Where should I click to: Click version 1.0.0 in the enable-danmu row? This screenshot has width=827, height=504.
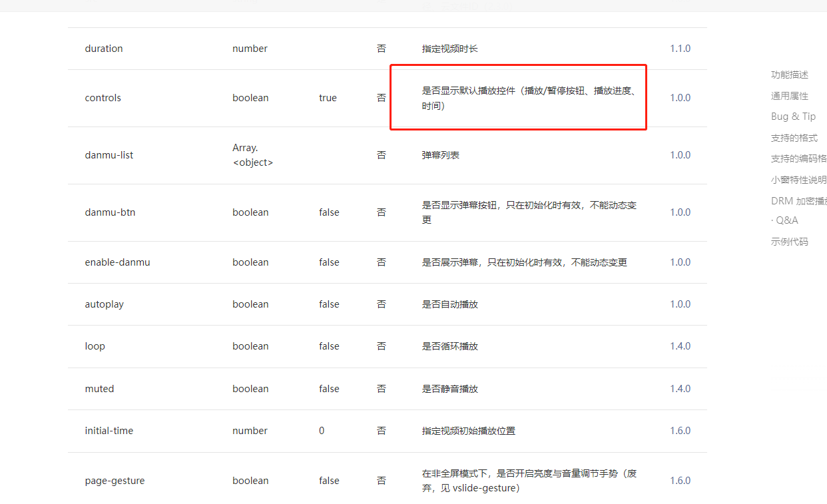[x=681, y=262]
